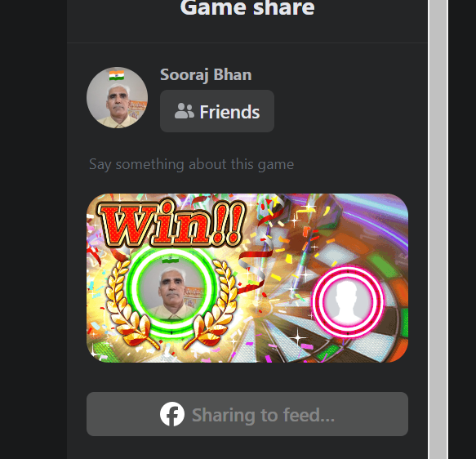Click the vertical scrollbar track
476x459 pixels.
(438, 229)
